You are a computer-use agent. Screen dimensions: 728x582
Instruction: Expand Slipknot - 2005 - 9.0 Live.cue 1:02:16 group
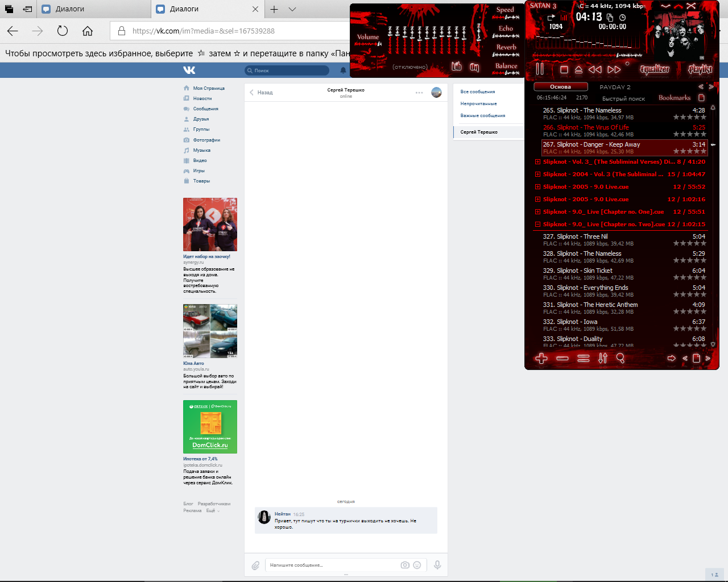click(537, 199)
